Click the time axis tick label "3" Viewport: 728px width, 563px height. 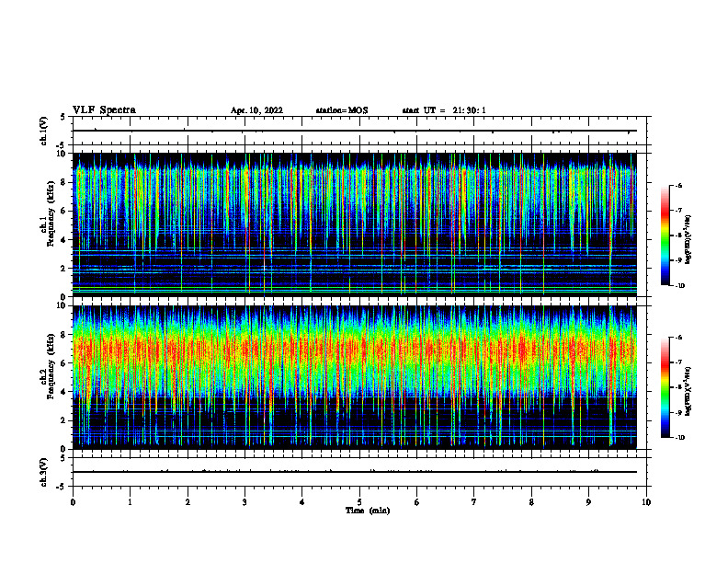[245, 502]
